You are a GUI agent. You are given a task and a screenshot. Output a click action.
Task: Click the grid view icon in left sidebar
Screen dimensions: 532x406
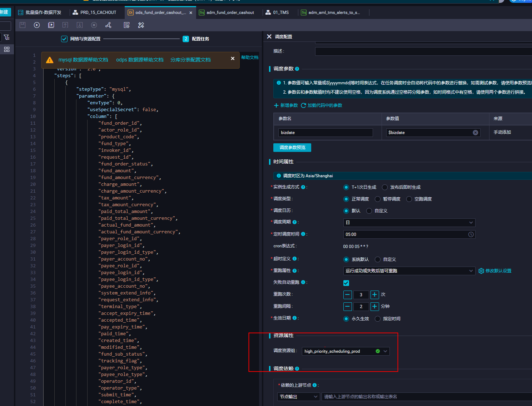(x=7, y=49)
